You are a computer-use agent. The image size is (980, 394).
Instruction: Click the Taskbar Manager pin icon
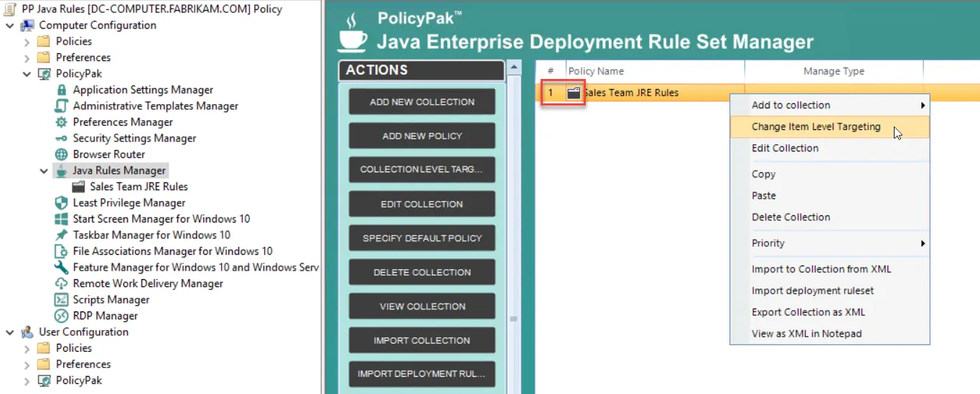click(61, 235)
